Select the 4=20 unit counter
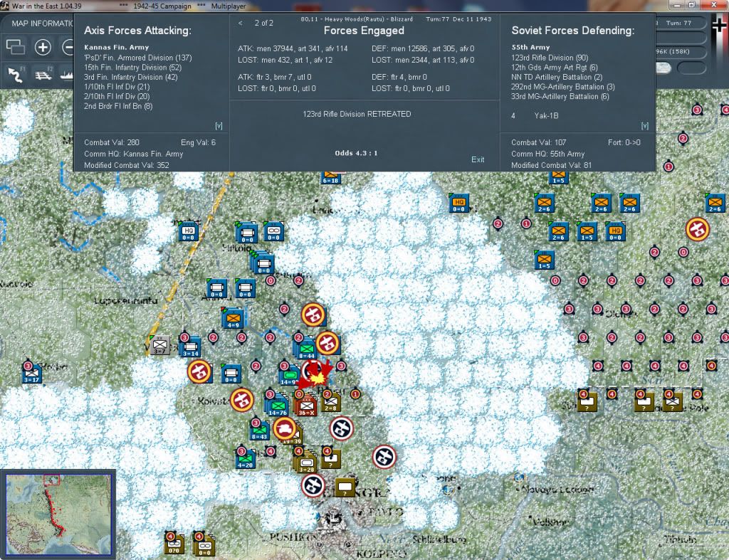Screen dimensions: 729x560 pos(245,459)
